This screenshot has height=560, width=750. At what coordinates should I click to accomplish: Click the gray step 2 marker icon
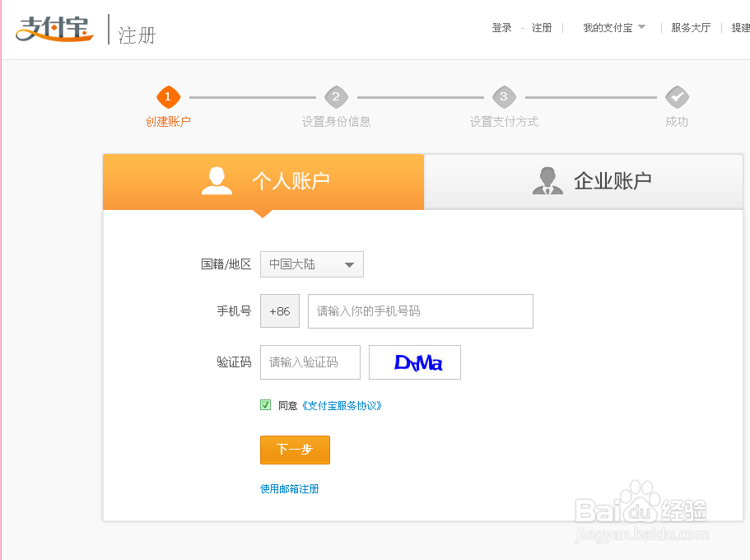[x=336, y=97]
